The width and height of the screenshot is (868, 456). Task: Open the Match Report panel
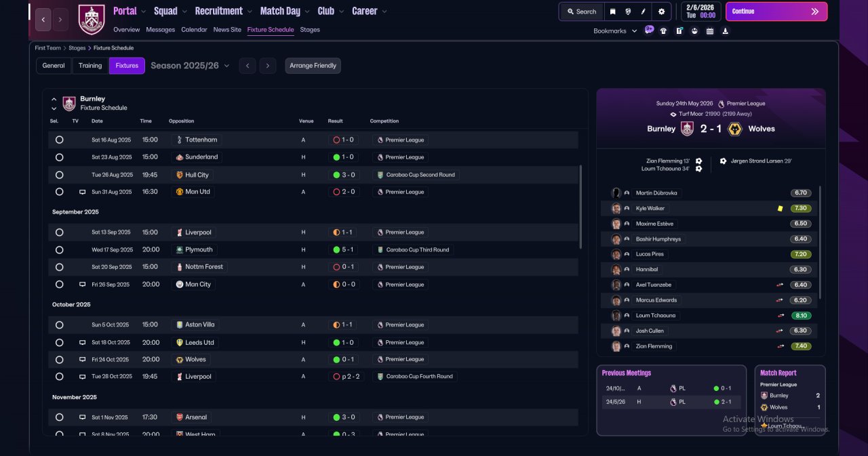(x=790, y=400)
